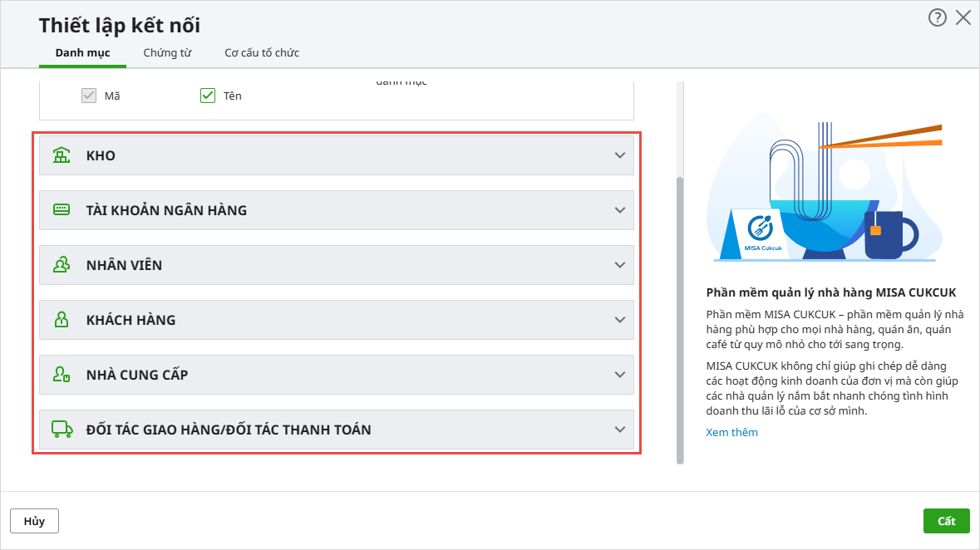The height and width of the screenshot is (550, 980).
Task: Expand the NHÂN VIÊN section chevron
Action: tap(619, 265)
